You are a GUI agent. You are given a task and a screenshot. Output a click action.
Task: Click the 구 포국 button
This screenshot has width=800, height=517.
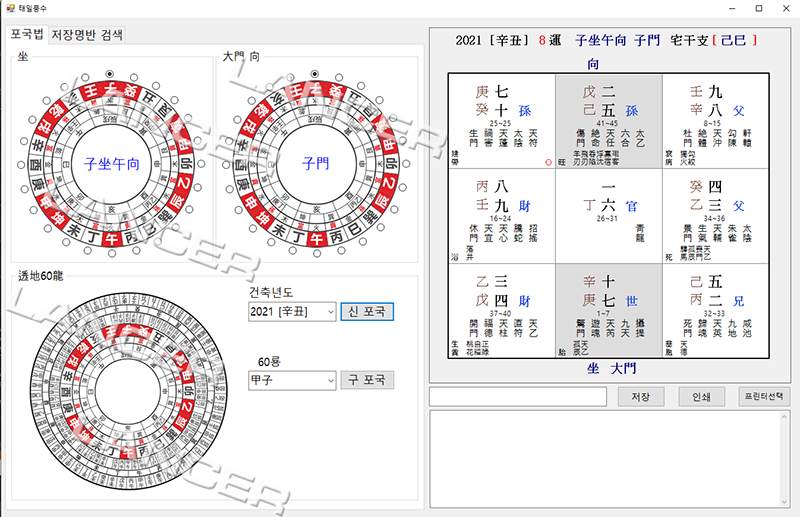click(x=367, y=380)
